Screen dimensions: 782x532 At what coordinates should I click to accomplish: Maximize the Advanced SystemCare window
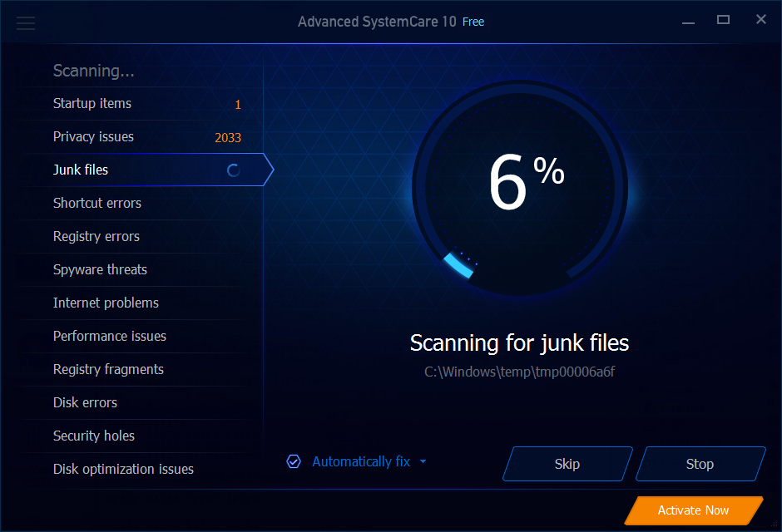click(x=723, y=20)
